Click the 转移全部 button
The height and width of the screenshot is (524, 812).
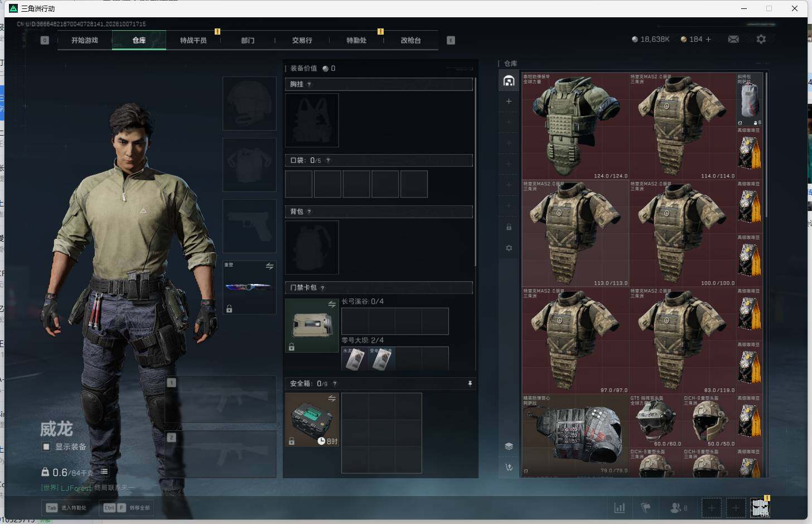pyautogui.click(x=127, y=508)
